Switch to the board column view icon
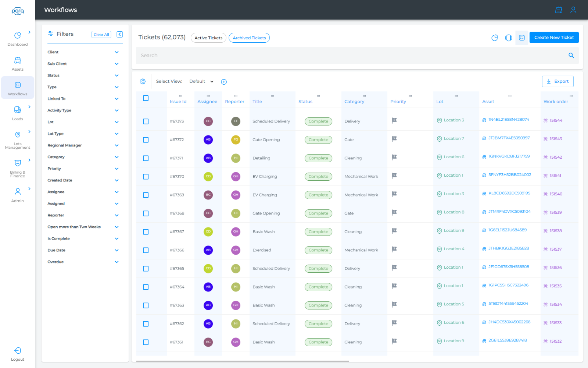588x368 pixels. (x=509, y=38)
